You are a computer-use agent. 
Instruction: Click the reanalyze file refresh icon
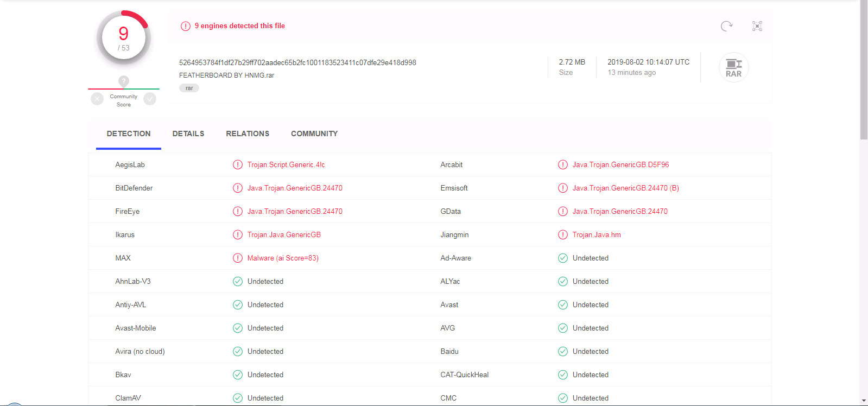click(x=726, y=26)
